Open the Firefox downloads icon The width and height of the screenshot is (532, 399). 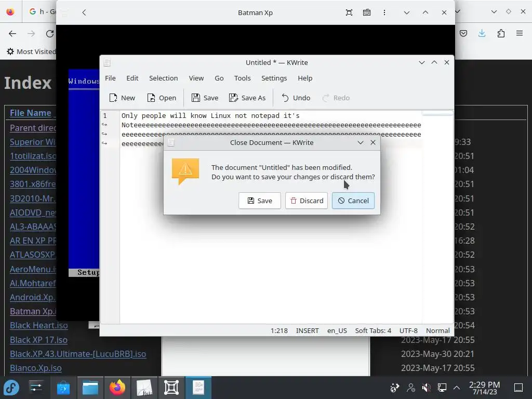[482, 33]
